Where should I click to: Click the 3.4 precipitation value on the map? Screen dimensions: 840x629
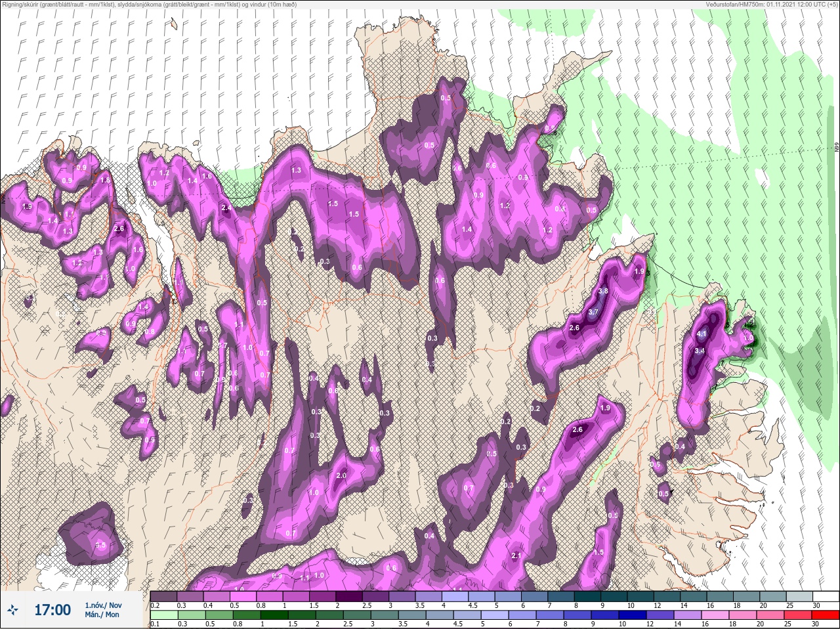click(700, 351)
